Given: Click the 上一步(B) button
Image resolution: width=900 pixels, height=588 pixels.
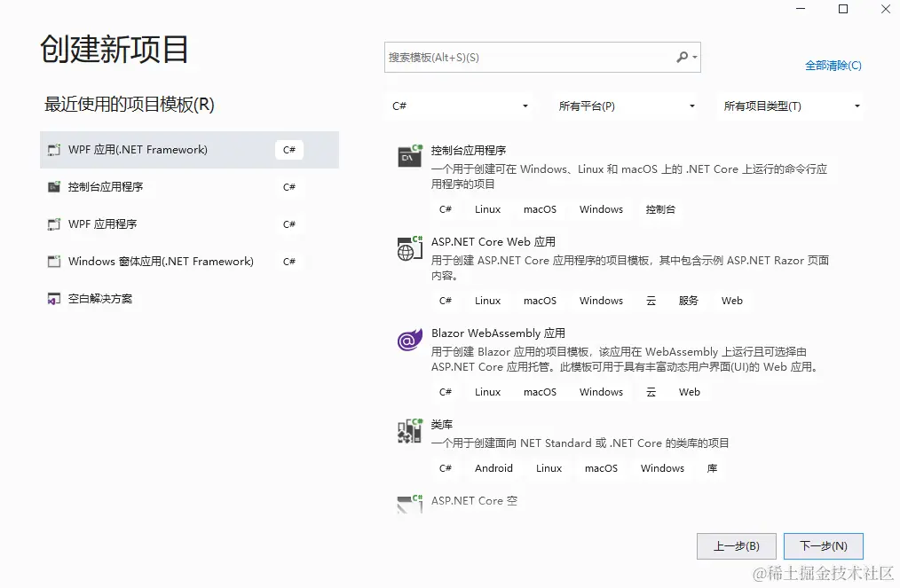Looking at the screenshot, I should coord(737,546).
